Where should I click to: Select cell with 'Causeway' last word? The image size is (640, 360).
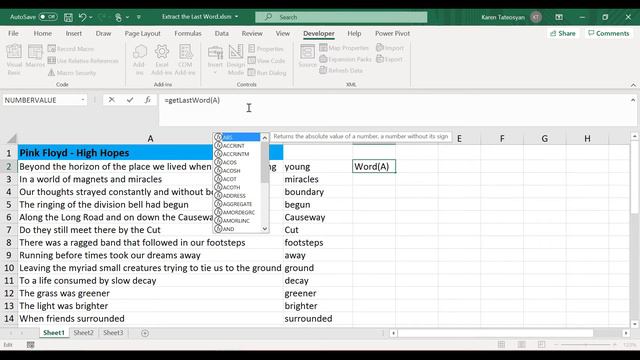318,217
